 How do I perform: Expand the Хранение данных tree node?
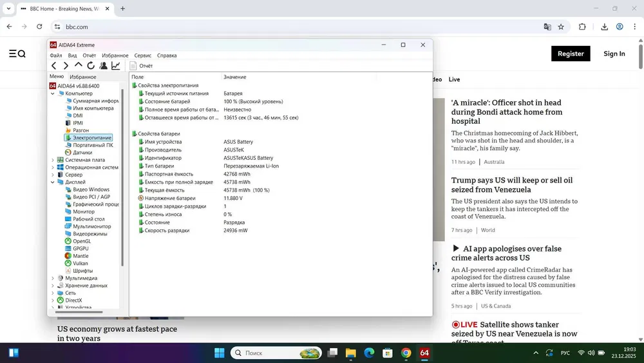pos(53,286)
